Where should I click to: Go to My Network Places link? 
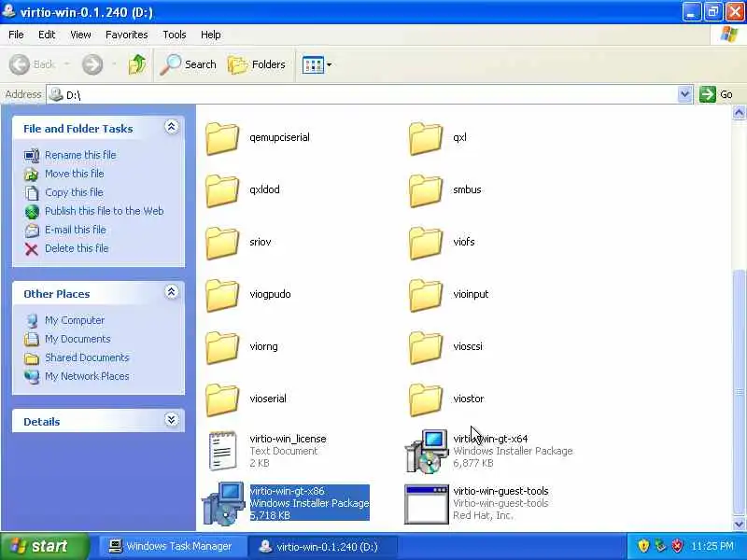[x=87, y=376]
